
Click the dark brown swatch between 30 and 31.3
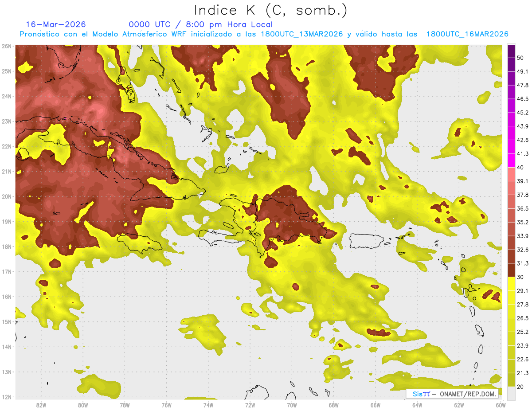(x=511, y=270)
